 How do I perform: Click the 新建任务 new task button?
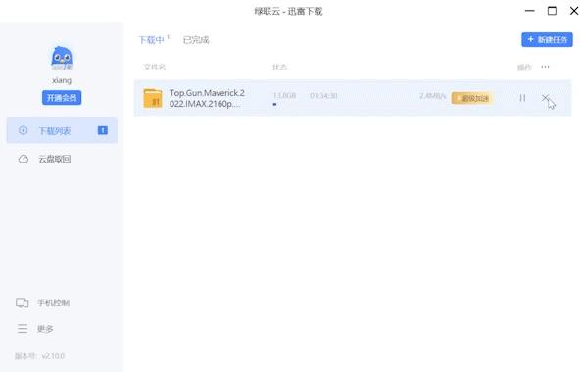pyautogui.click(x=547, y=40)
